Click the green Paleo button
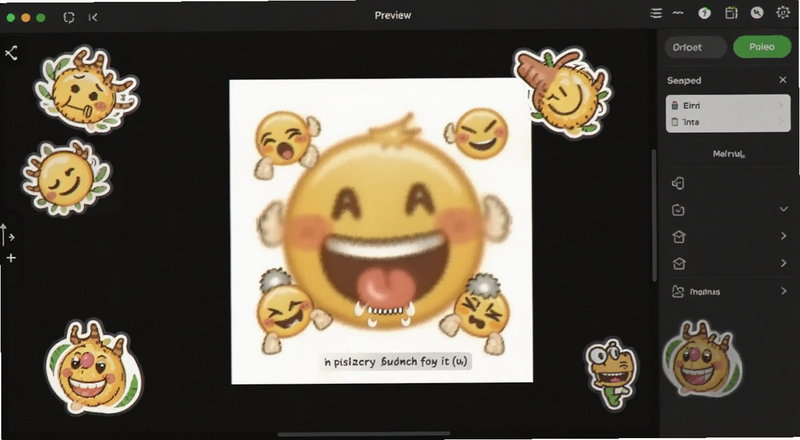 pyautogui.click(x=762, y=47)
